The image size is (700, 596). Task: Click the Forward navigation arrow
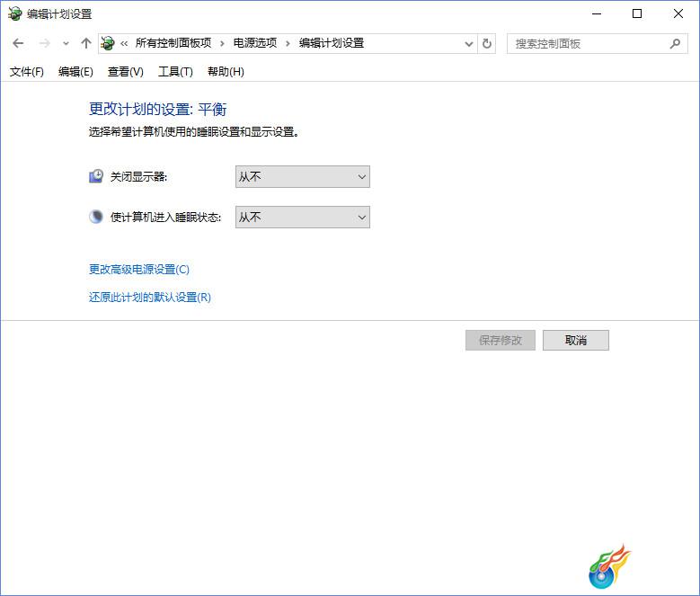tap(44, 43)
